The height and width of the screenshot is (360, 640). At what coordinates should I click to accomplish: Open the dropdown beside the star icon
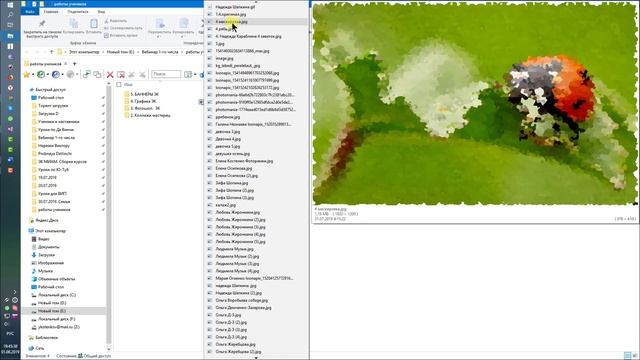point(33,74)
